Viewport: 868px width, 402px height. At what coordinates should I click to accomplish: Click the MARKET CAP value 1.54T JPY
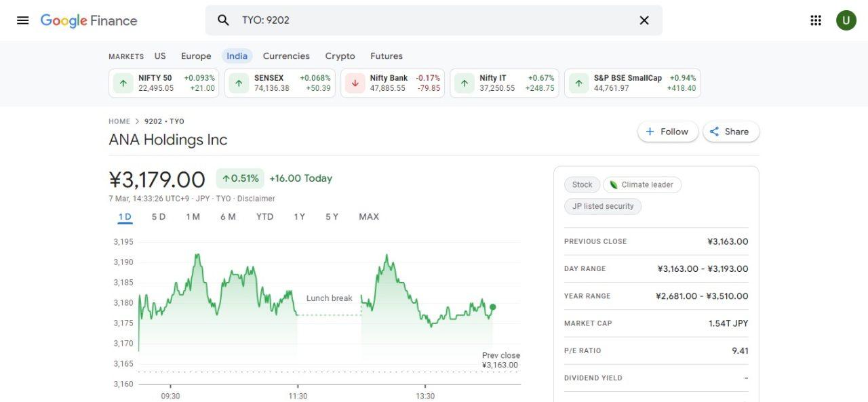728,323
